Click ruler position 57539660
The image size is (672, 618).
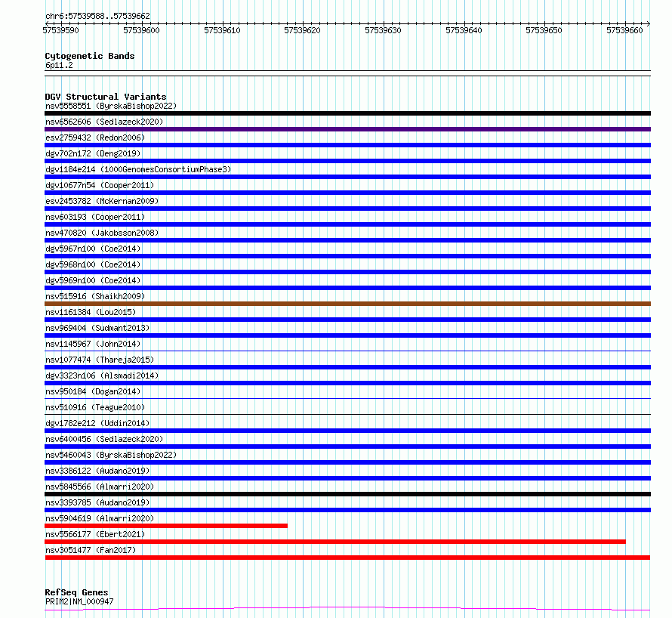point(625,30)
